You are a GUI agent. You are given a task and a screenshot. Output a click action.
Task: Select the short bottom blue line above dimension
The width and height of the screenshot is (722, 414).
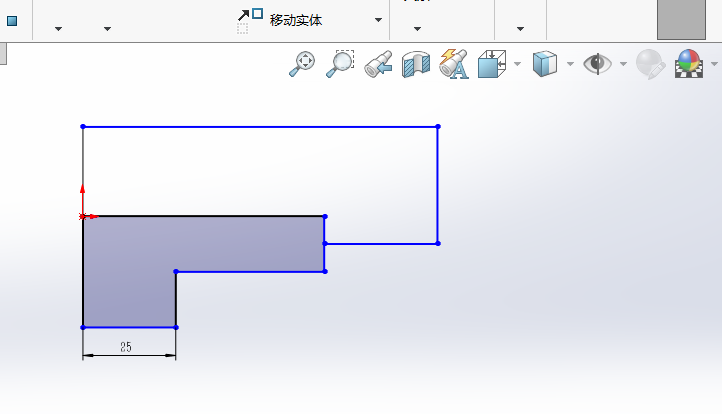129,327
